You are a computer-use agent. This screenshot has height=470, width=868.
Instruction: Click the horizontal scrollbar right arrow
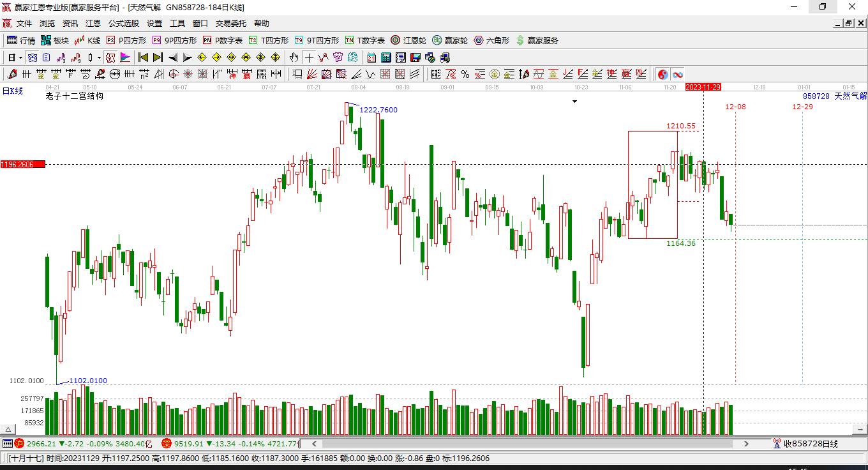coord(746,443)
